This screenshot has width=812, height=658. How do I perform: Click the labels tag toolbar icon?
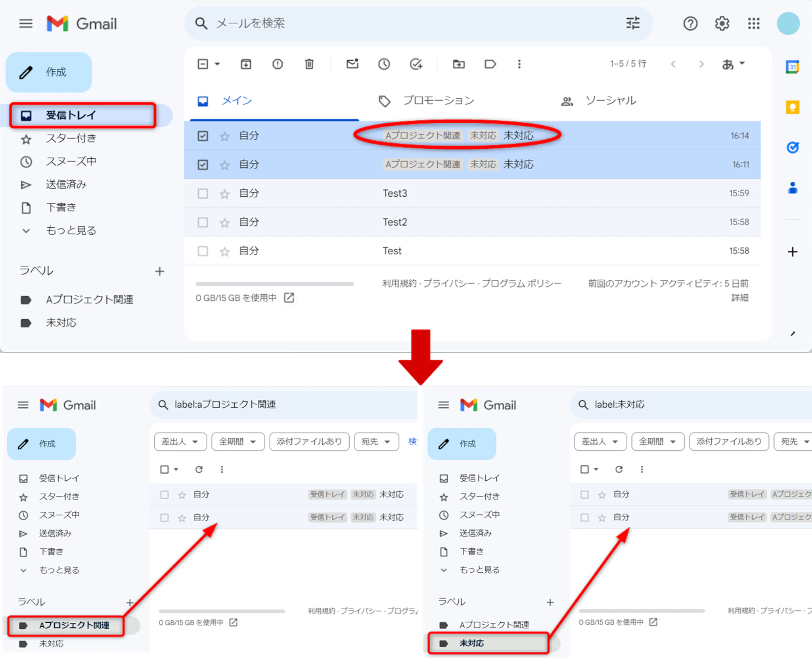point(490,64)
